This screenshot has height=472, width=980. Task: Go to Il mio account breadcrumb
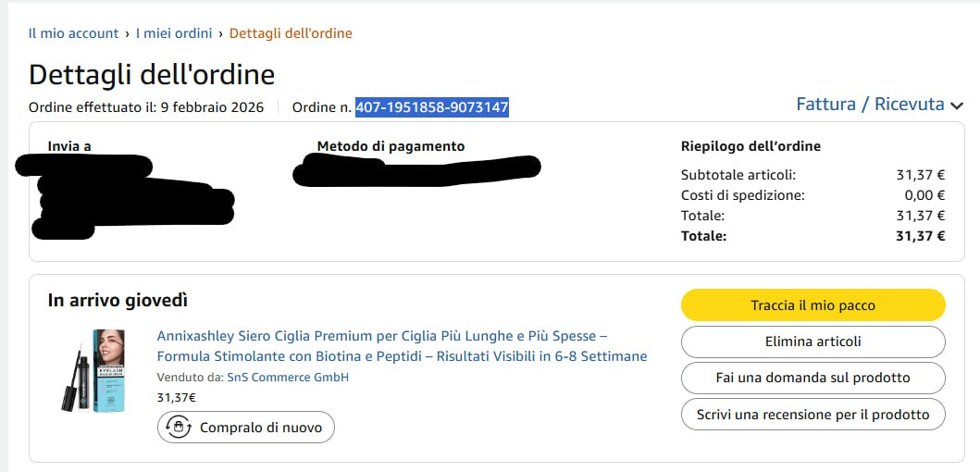click(x=73, y=33)
